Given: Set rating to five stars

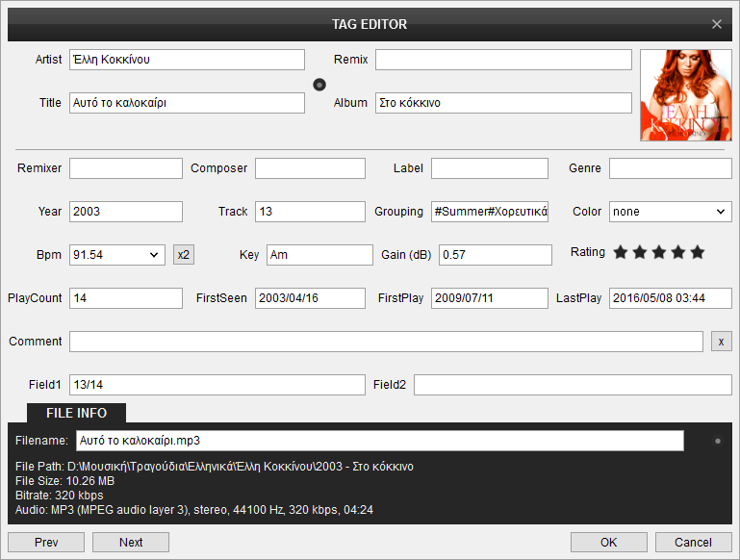Looking at the screenshot, I should coord(698,253).
